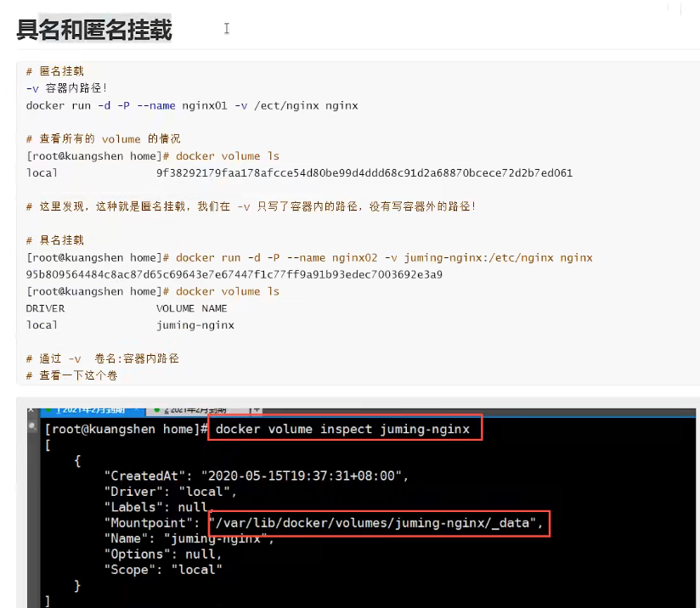Click the 'DRIVER' column header
The height and width of the screenshot is (608, 700).
pos(45,308)
